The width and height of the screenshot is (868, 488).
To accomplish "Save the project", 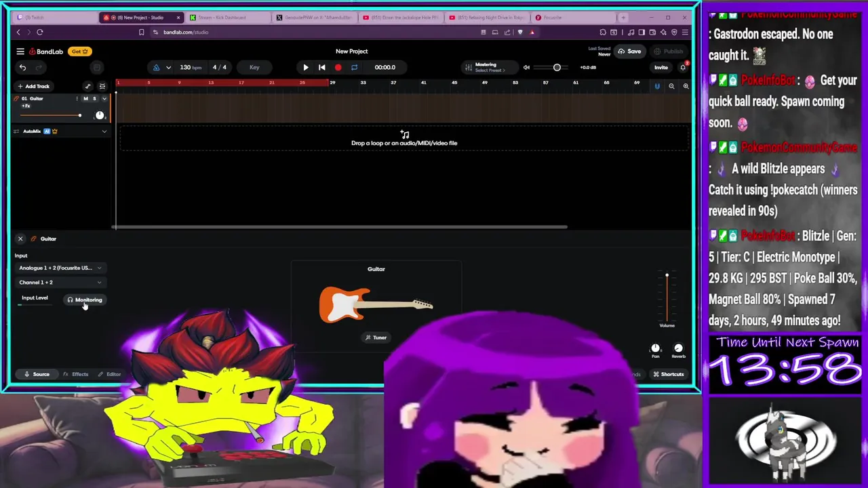I will [x=629, y=52].
